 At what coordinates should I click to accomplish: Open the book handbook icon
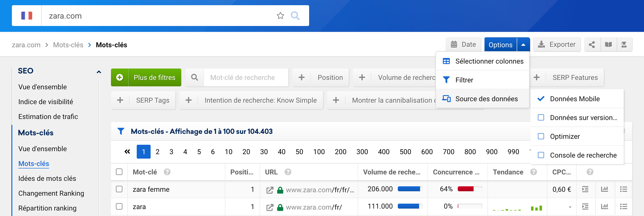coord(608,45)
